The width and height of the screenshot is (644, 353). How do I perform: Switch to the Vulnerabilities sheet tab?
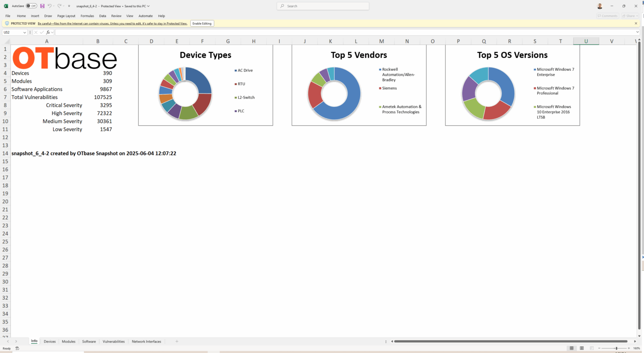coord(113,341)
